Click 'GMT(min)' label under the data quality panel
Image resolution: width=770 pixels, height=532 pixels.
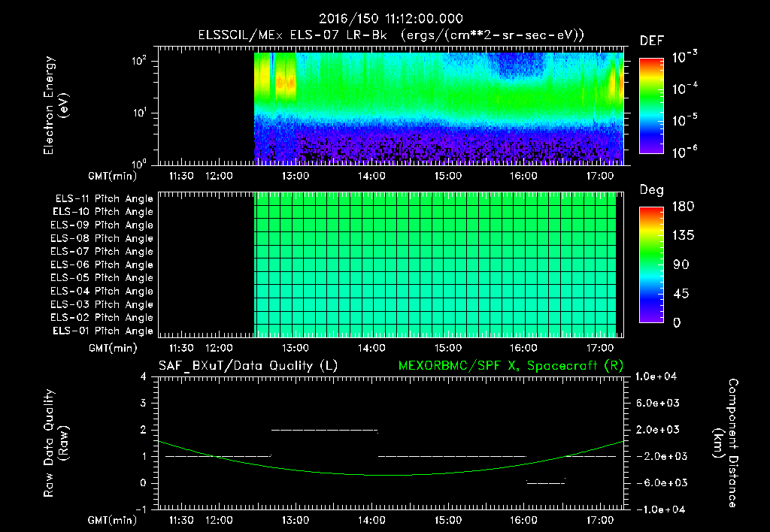coord(113,520)
